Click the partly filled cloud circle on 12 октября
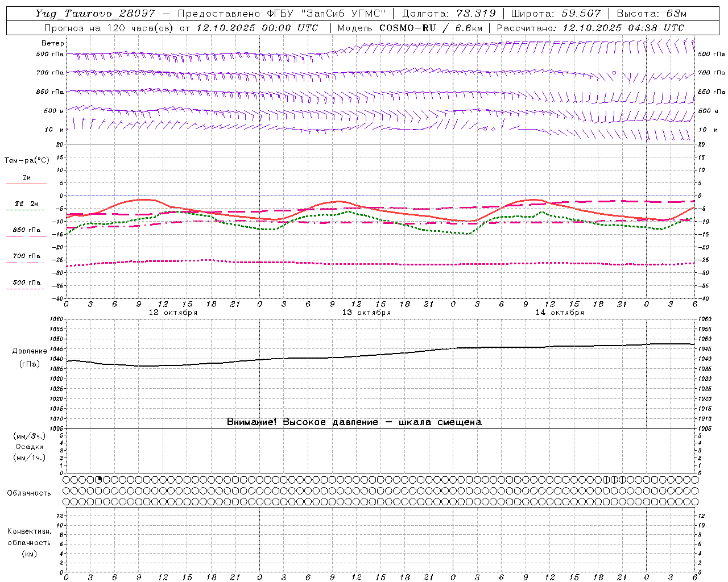The width and height of the screenshot is (728, 582). tap(98, 480)
